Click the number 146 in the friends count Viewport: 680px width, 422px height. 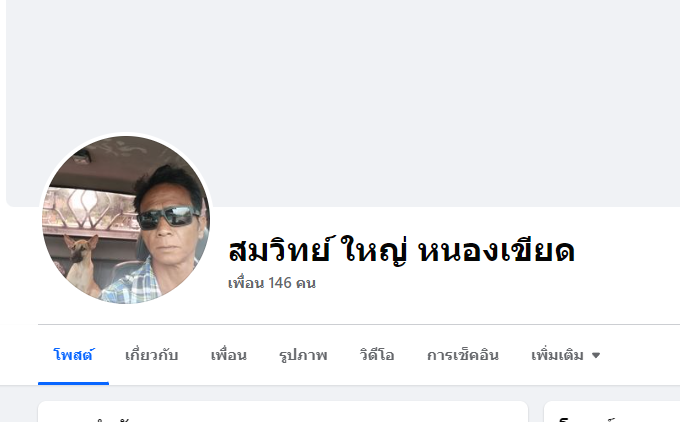[x=280, y=283]
